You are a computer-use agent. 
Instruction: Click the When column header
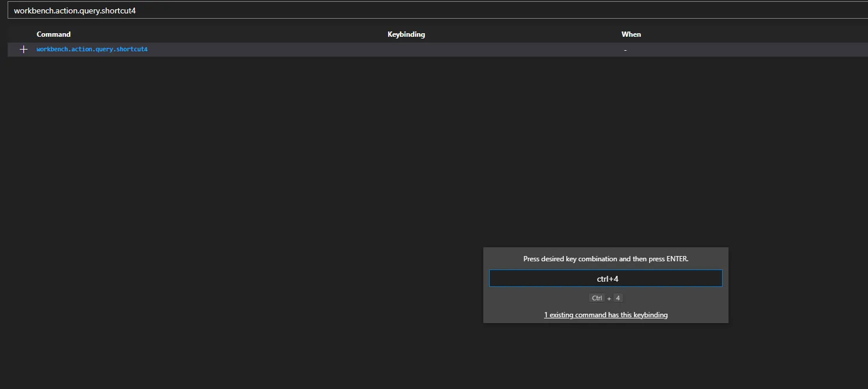631,34
